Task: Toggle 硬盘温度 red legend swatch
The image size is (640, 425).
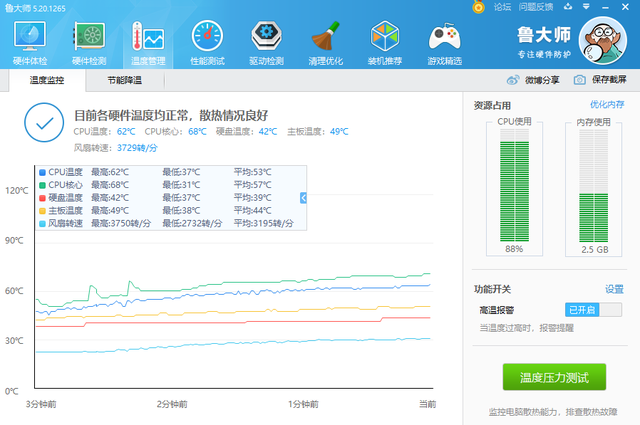Action: [x=42, y=198]
